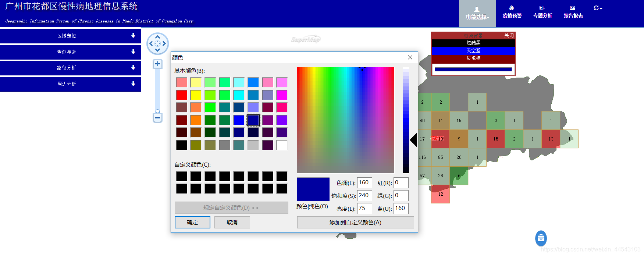Open the refresh dropdown in the header
The width and height of the screenshot is (644, 256).
[598, 8]
